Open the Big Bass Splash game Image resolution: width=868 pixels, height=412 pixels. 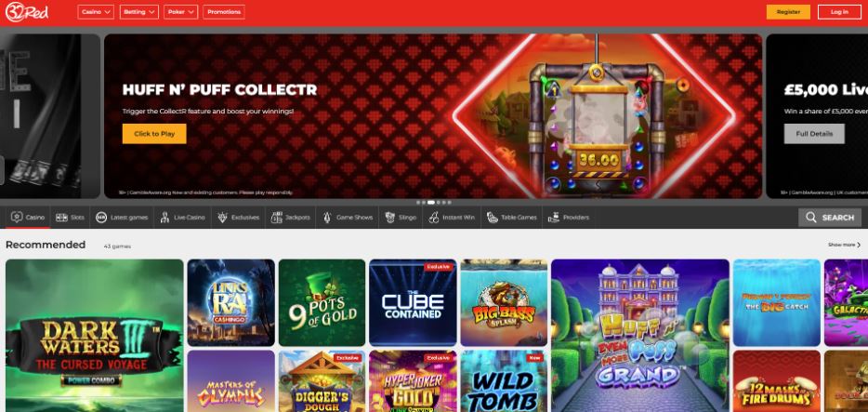pos(504,303)
